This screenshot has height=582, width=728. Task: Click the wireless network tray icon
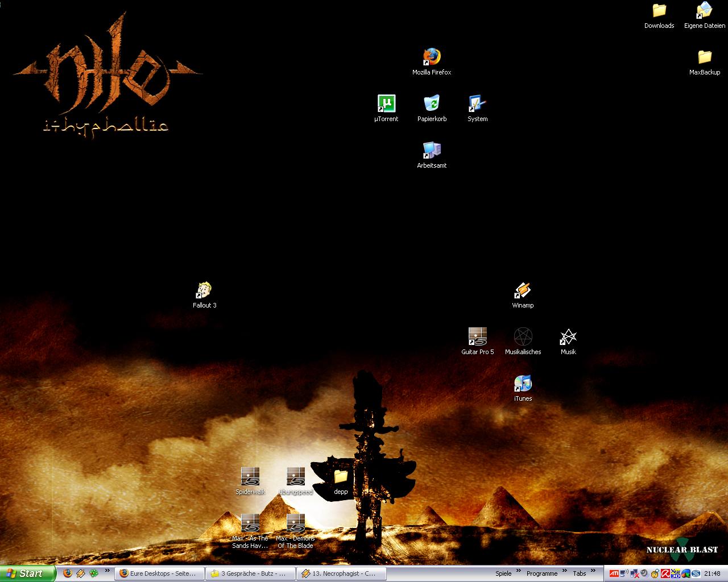(x=624, y=573)
